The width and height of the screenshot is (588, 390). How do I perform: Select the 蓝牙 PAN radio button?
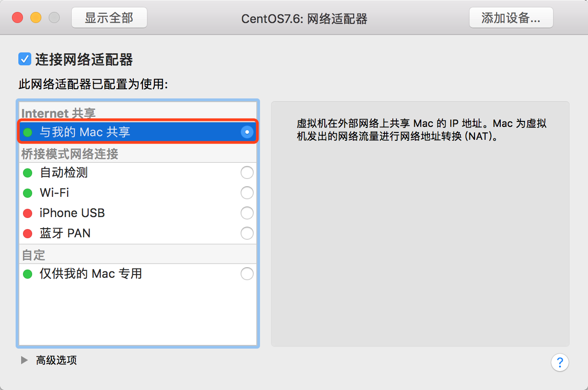(247, 234)
